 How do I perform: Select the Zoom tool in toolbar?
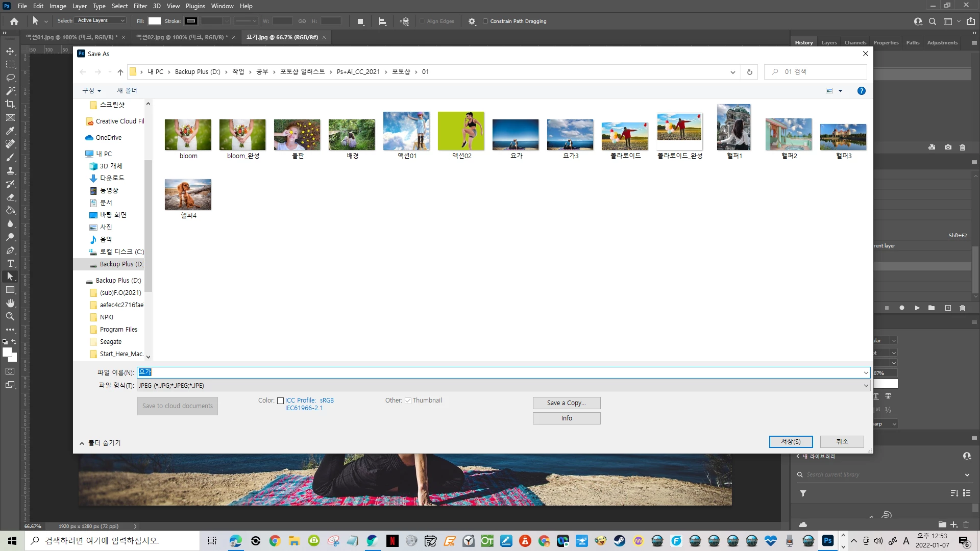(x=10, y=316)
